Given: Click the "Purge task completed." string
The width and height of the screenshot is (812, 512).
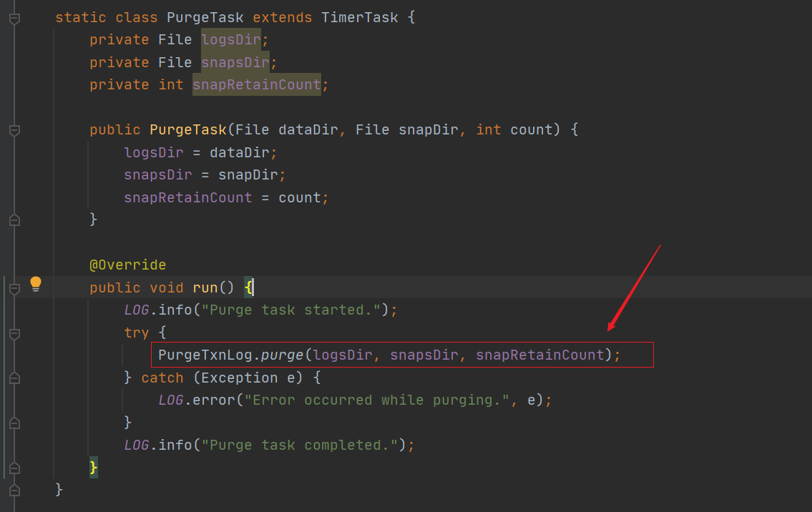Looking at the screenshot, I should 300,445.
